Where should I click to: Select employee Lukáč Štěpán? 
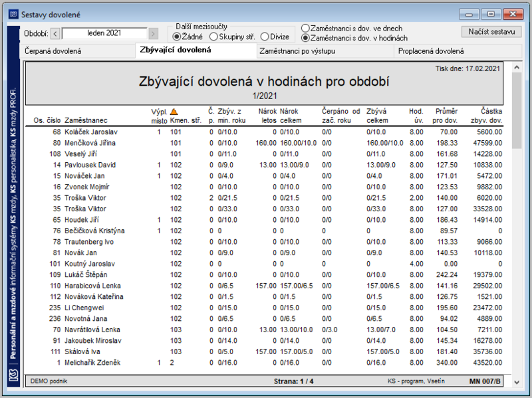(86, 274)
